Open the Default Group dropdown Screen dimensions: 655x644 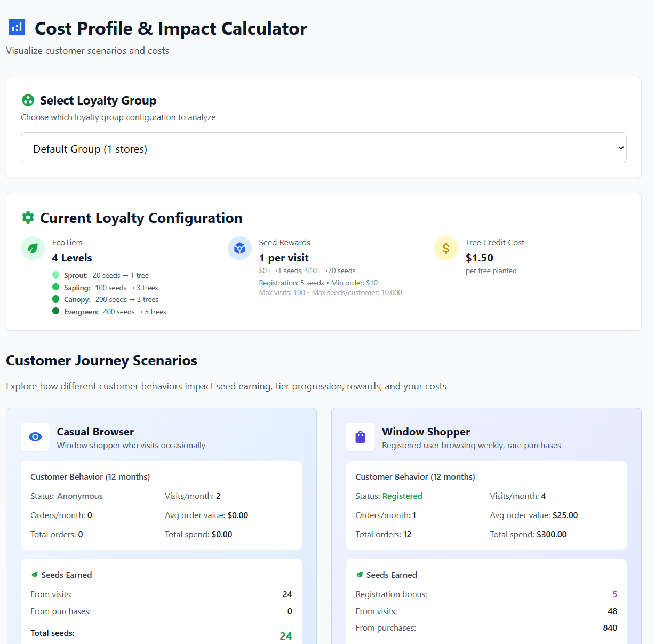[x=324, y=148]
